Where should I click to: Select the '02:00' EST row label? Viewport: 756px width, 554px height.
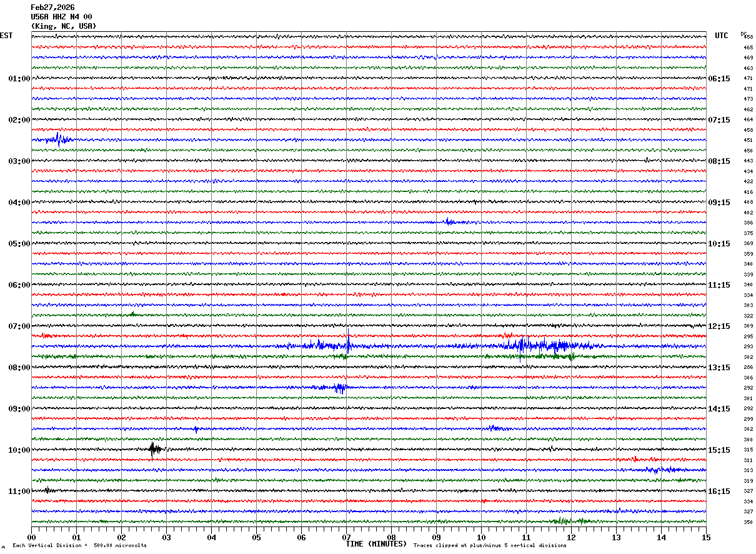click(19, 120)
